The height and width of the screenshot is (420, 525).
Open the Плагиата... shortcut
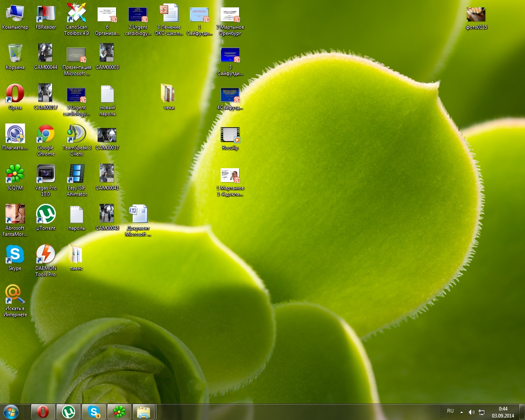15,137
